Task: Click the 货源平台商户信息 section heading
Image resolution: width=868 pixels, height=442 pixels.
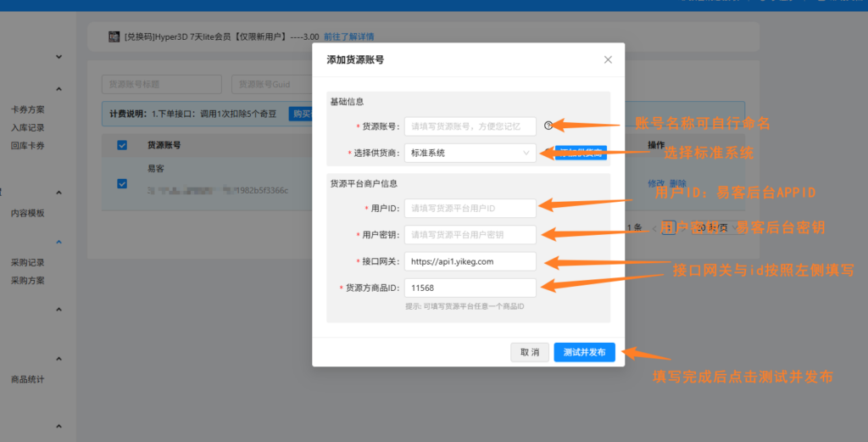Action: point(364,184)
